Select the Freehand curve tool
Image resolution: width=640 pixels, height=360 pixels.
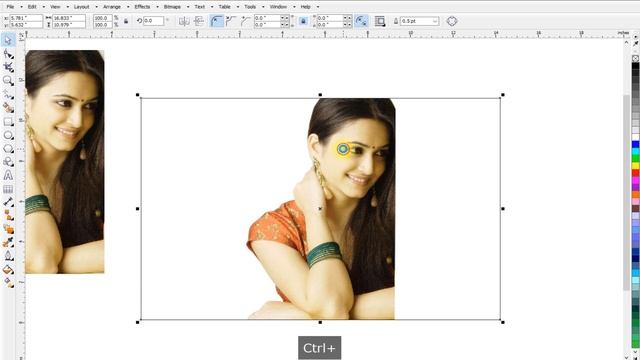coord(8,95)
